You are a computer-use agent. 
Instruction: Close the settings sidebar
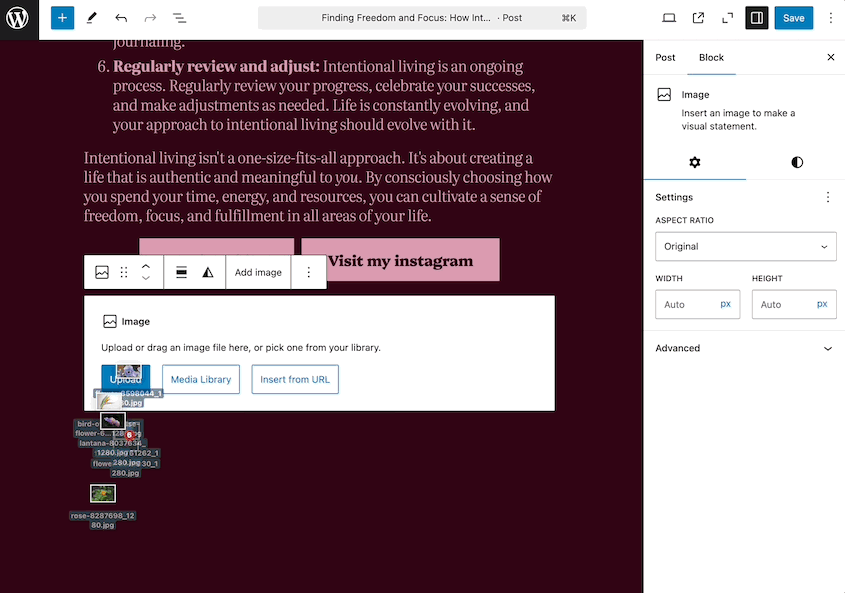(830, 57)
